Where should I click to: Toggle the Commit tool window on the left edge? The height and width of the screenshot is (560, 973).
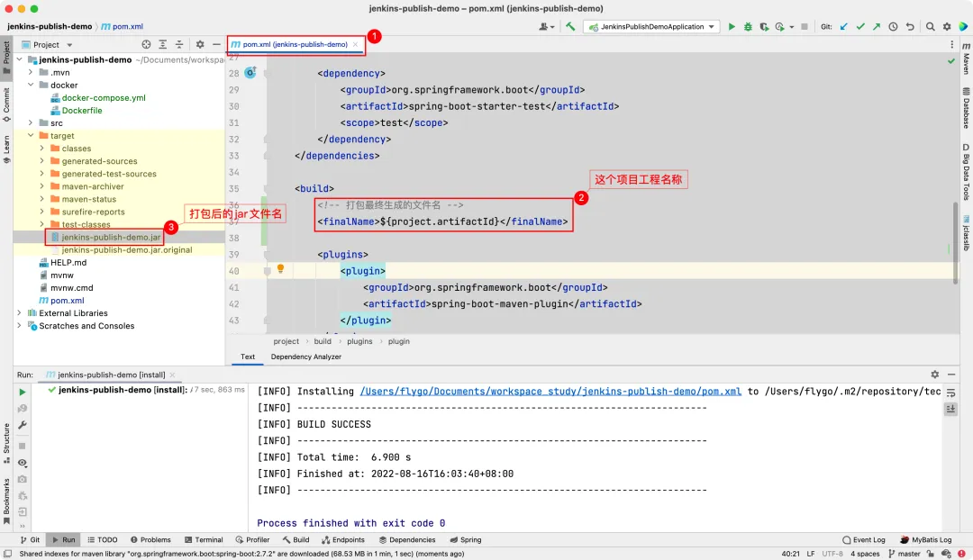click(7, 104)
